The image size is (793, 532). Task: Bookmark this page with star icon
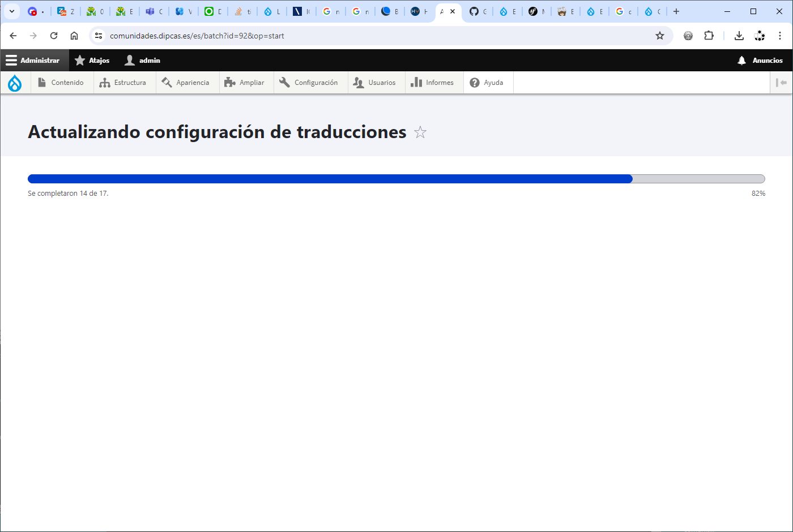click(660, 36)
